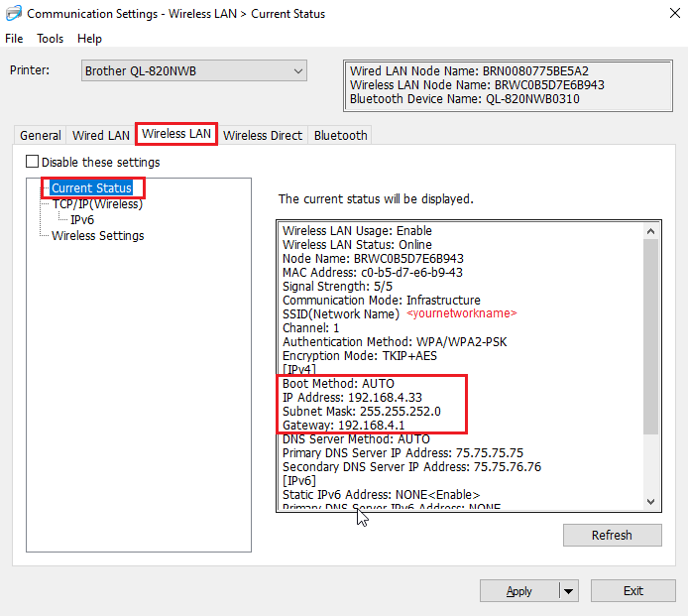Click the [IPv6] section header line
This screenshot has width=688, height=616.
click(x=299, y=481)
